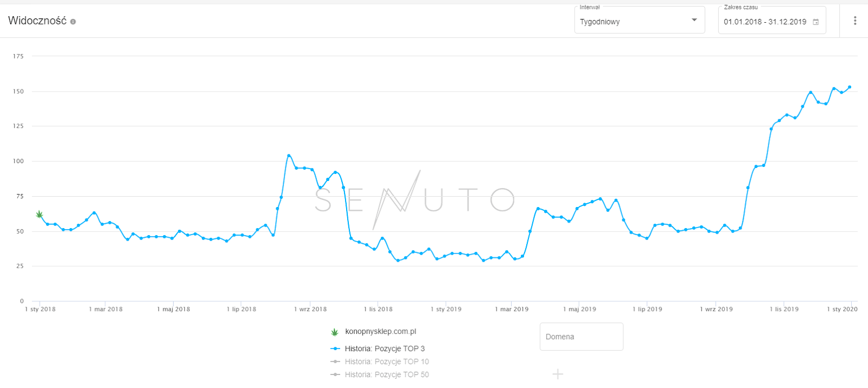Click the plus icon below Domena field
This screenshot has height=388, width=868.
click(x=558, y=374)
